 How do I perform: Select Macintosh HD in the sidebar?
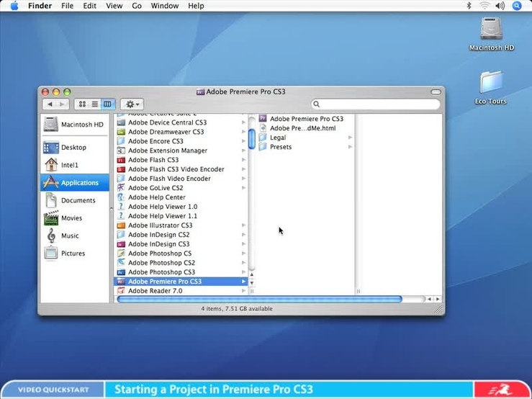click(x=73, y=125)
